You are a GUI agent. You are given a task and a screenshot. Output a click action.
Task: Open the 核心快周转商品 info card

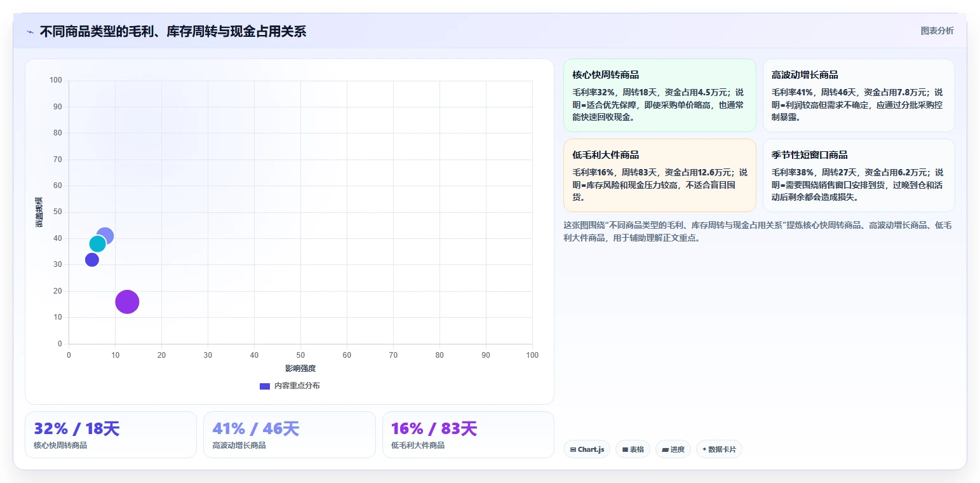(659, 95)
